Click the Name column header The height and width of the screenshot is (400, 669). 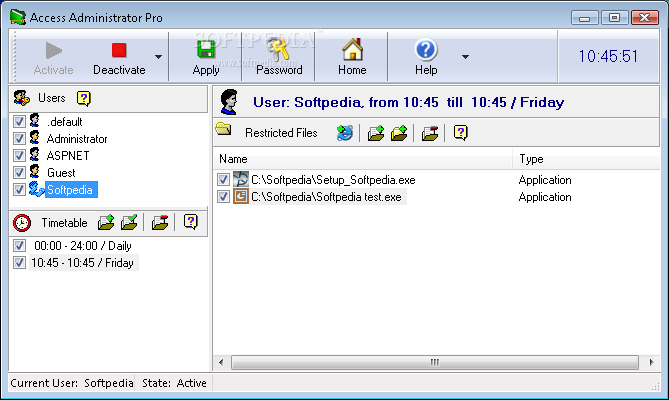point(363,159)
